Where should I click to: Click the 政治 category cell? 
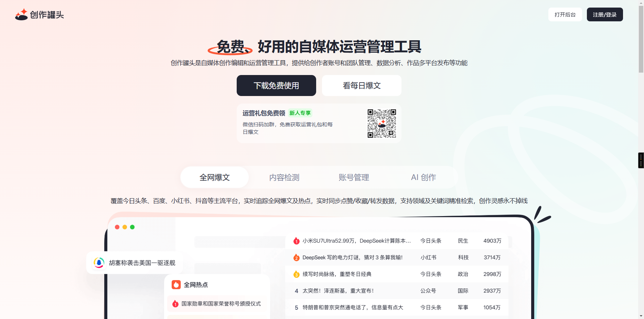point(463,274)
